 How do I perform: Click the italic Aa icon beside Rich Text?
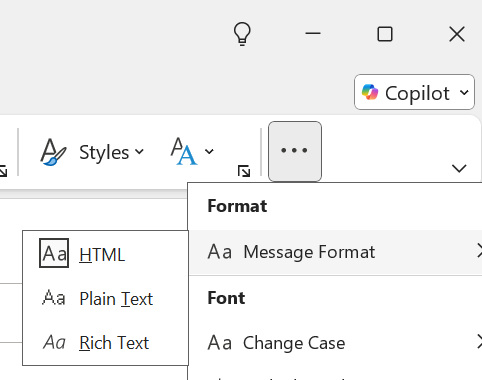[x=54, y=342]
